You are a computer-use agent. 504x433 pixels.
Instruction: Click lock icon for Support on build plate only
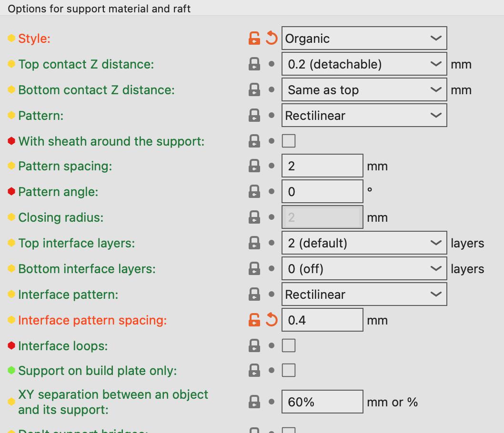click(254, 370)
